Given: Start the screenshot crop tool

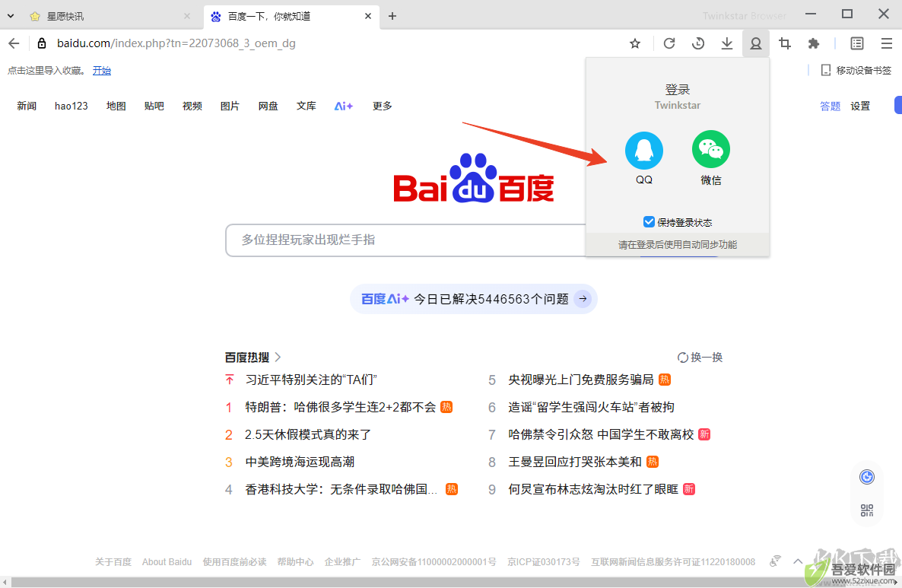Looking at the screenshot, I should click(x=785, y=43).
